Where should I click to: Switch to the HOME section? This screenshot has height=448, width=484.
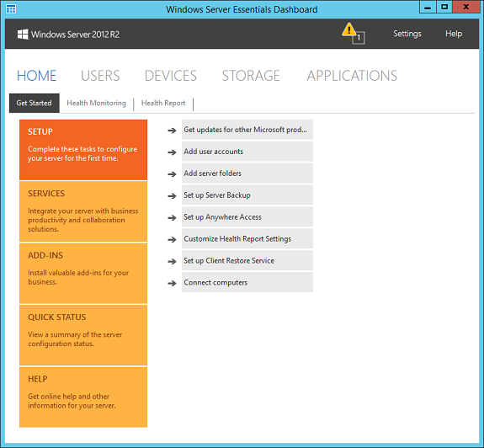37,76
